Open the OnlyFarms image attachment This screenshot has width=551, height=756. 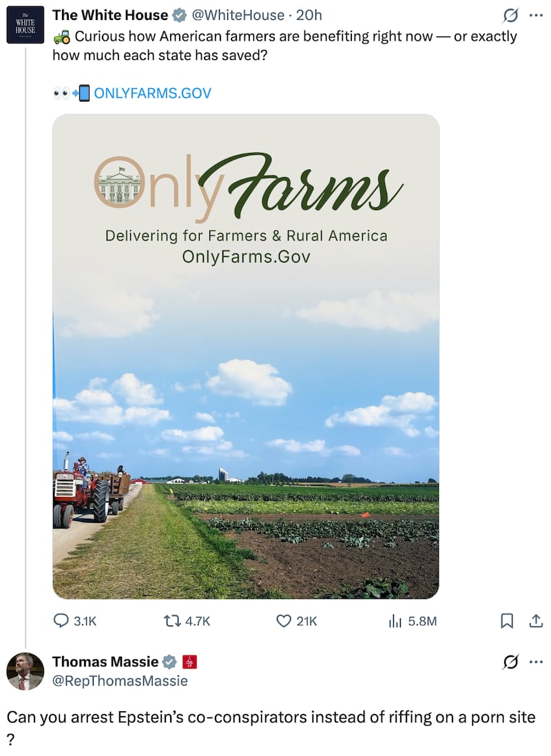tap(246, 356)
